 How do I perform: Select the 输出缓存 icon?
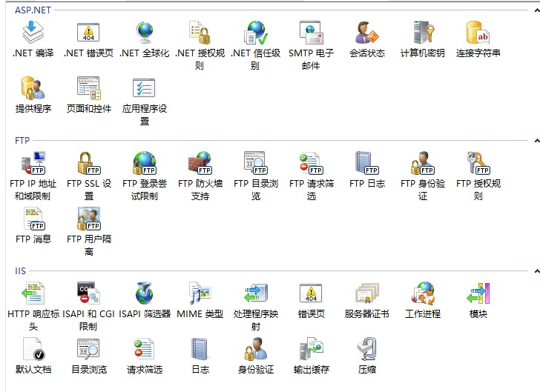pyautogui.click(x=312, y=348)
